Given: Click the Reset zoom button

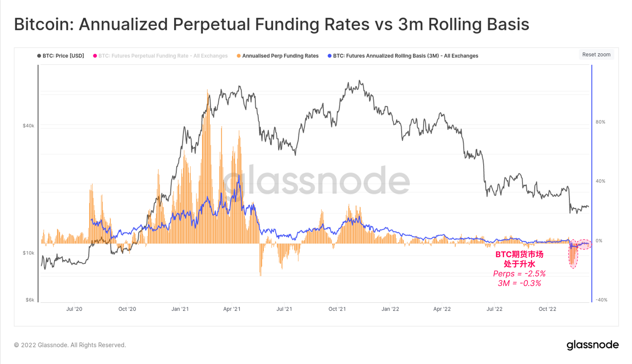Looking at the screenshot, I should (596, 54).
